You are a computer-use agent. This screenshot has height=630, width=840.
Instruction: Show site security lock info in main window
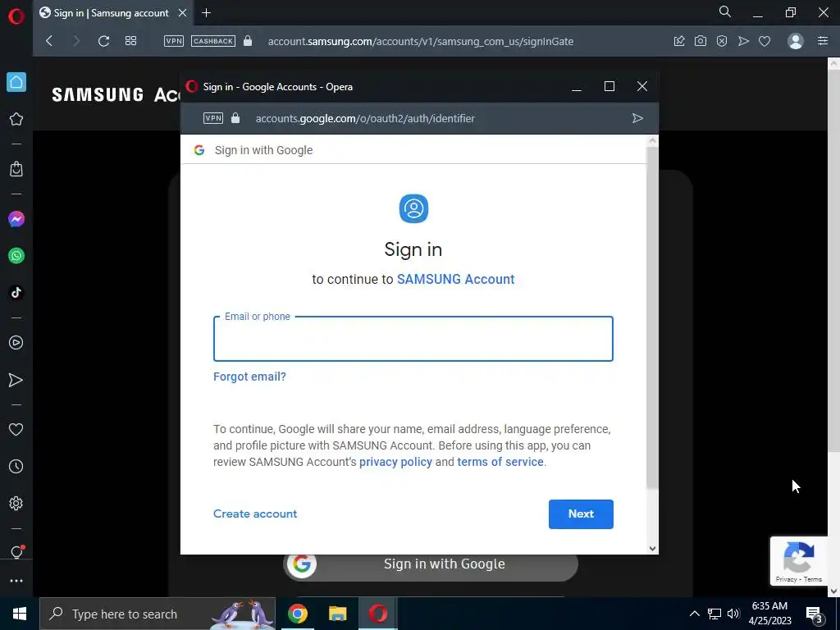tap(248, 41)
